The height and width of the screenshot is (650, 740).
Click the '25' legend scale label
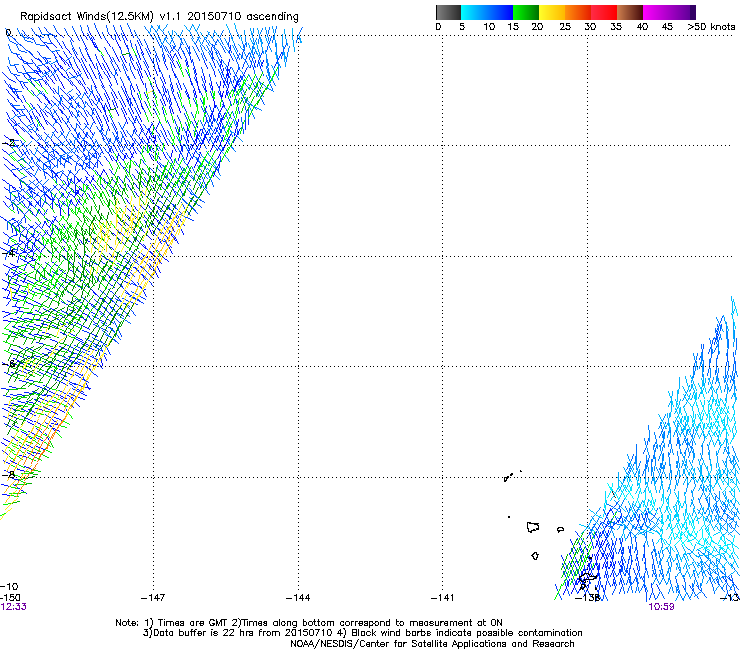pyautogui.click(x=565, y=27)
